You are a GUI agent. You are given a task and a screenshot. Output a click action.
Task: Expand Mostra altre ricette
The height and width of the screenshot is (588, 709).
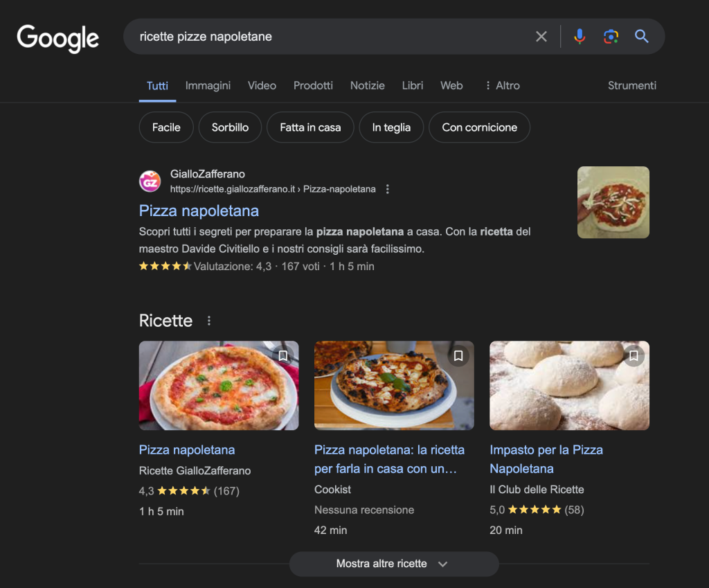(x=394, y=564)
